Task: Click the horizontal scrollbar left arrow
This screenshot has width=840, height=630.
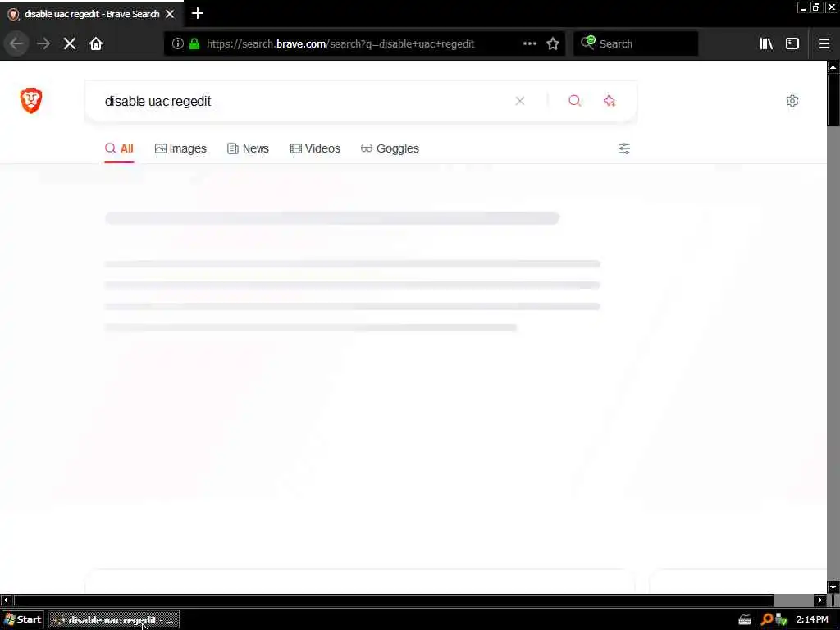Action: click(6, 600)
